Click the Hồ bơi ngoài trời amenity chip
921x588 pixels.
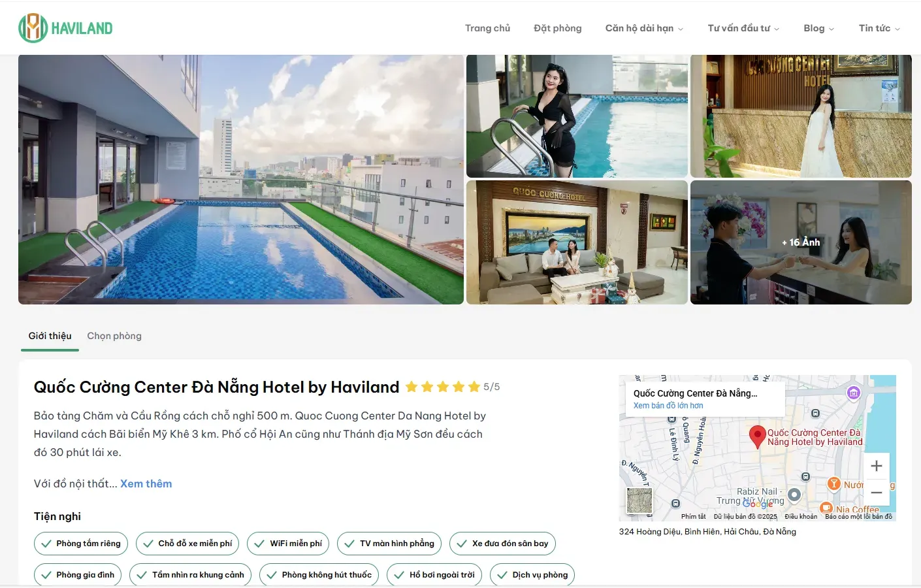tap(434, 575)
